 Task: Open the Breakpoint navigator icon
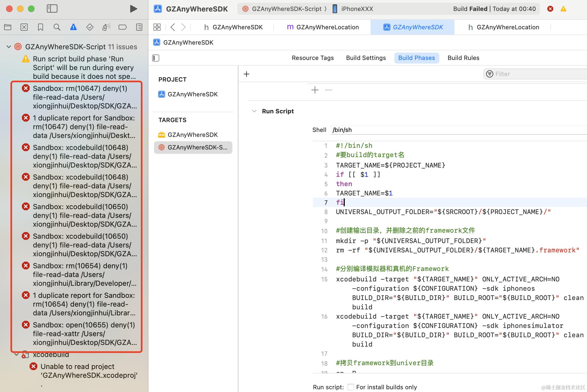pyautogui.click(x=122, y=27)
